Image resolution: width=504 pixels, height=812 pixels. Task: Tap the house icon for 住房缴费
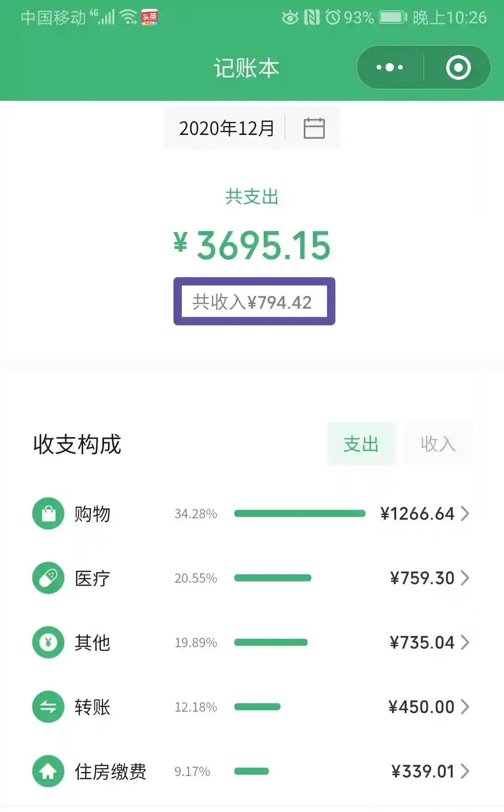click(48, 771)
